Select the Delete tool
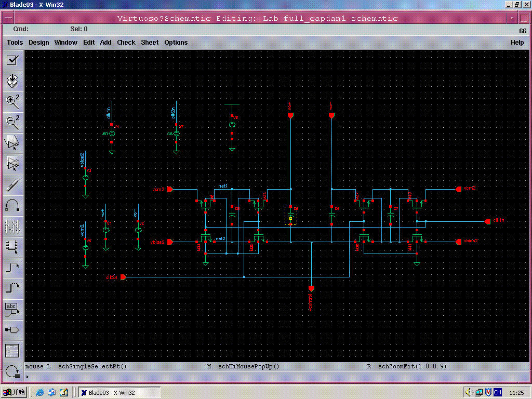Screen dimensions: 532x399 coord(12,184)
